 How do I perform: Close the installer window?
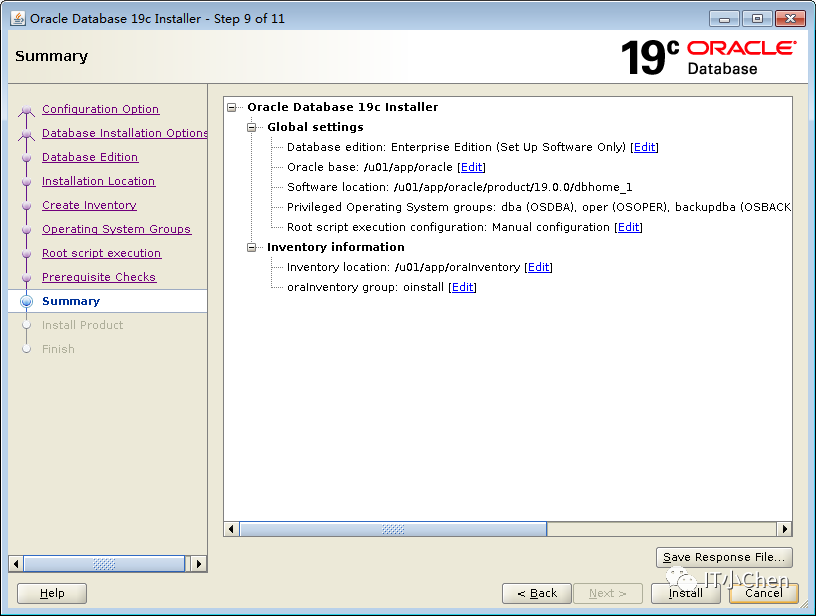pos(790,19)
